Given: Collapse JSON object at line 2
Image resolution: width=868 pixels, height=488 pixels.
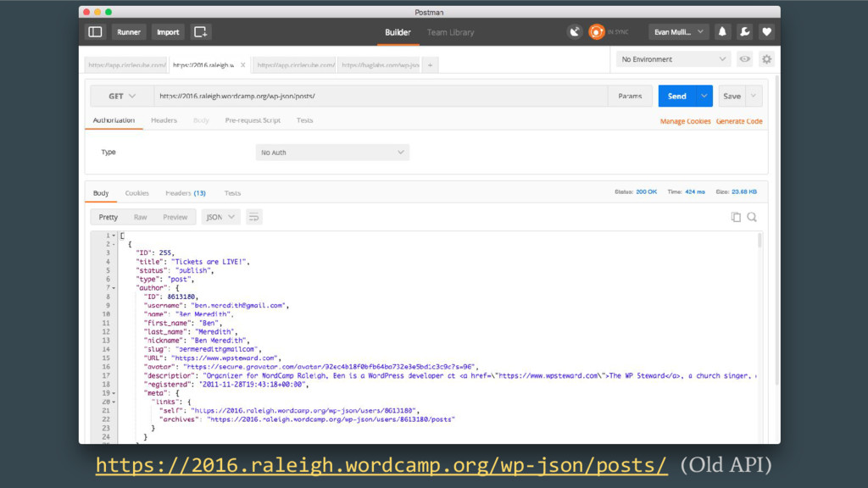Looking at the screenshot, I should [114, 245].
